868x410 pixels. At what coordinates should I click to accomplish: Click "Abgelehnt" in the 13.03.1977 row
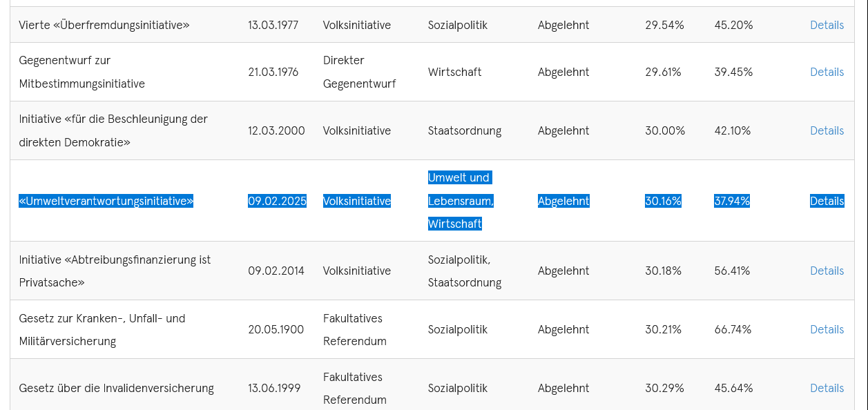coord(563,25)
